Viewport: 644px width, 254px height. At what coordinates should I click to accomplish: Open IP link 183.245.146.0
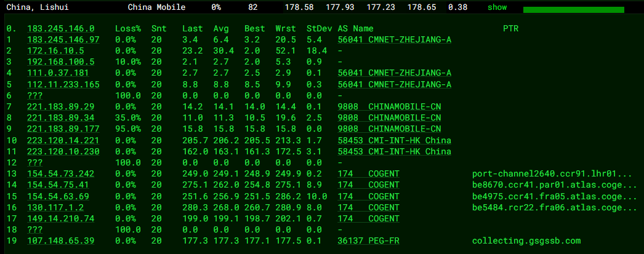click(61, 29)
